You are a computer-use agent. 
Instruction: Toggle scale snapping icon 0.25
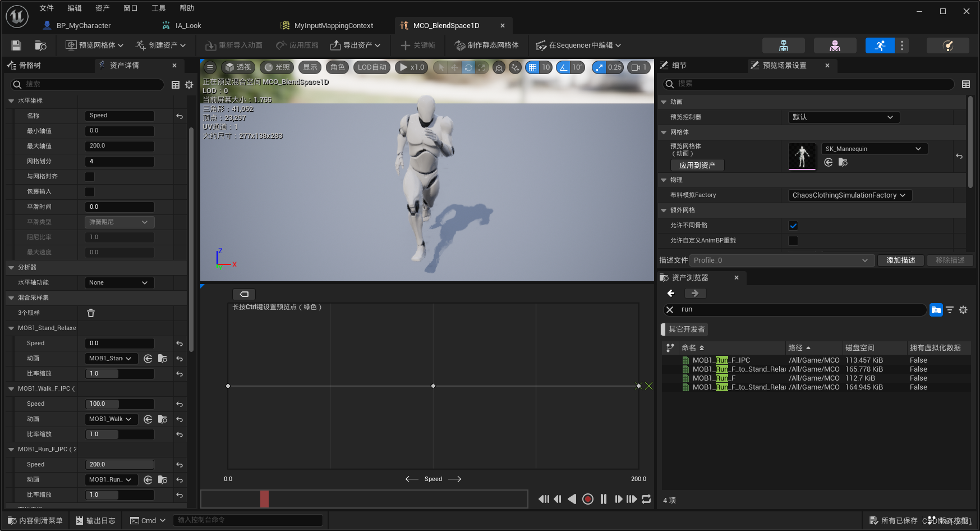click(x=599, y=67)
